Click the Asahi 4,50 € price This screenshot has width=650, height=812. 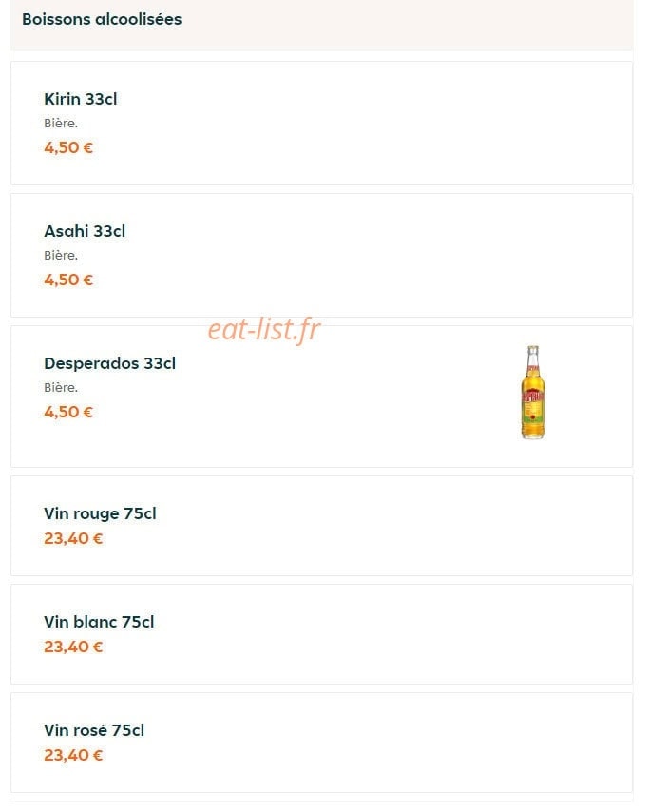(68, 280)
